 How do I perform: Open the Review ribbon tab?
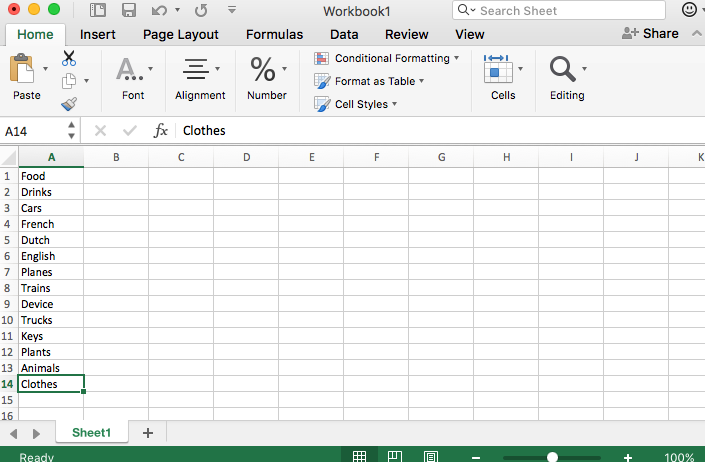click(406, 35)
